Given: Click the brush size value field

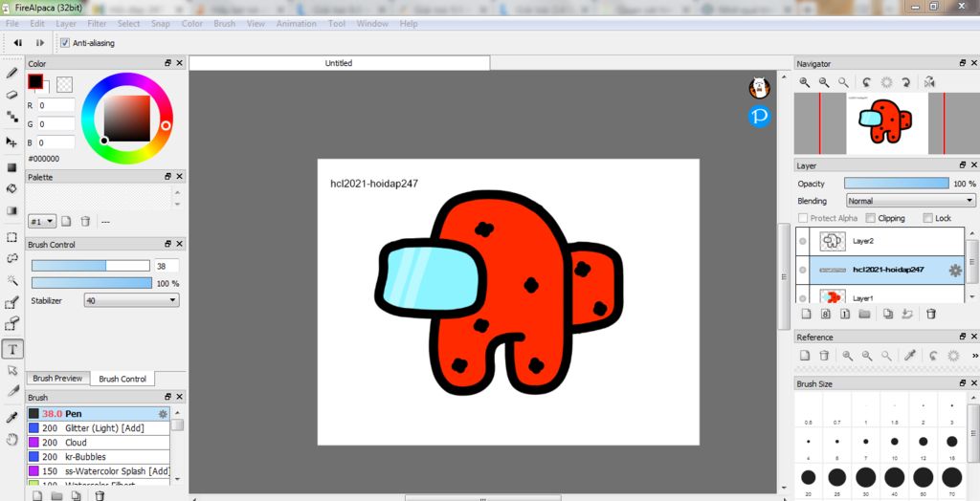Looking at the screenshot, I should tap(167, 266).
